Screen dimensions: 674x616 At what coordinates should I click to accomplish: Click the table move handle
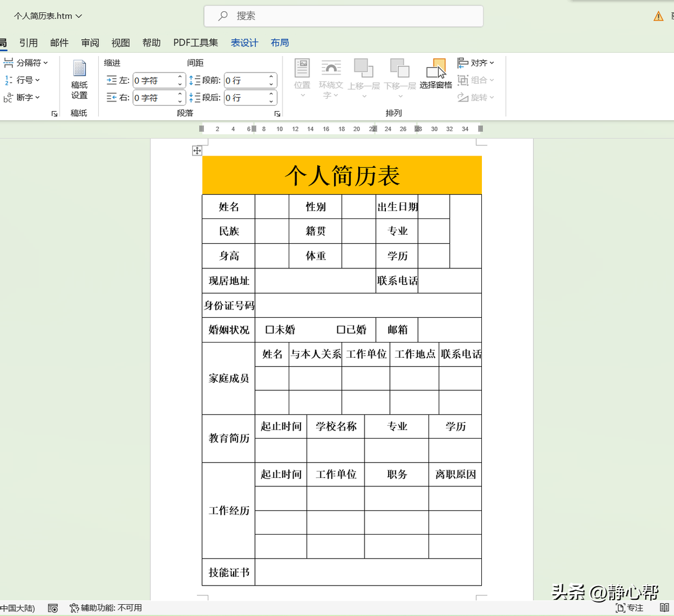tap(197, 150)
